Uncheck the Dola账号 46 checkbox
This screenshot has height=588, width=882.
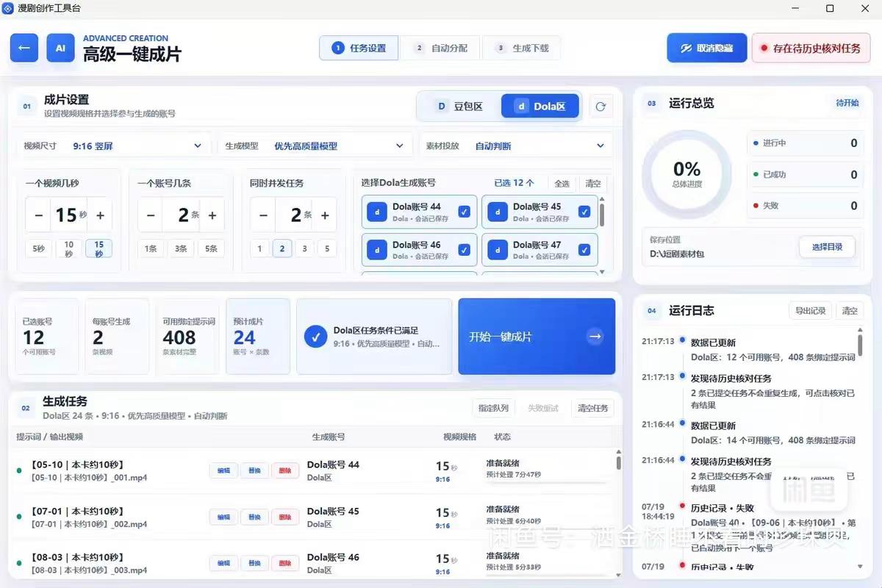click(x=464, y=250)
